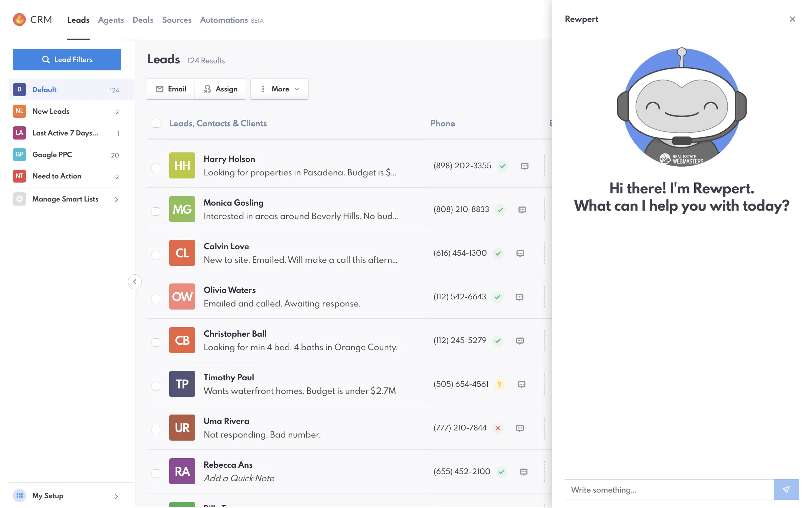Select the checkbox for Christopher Ball
This screenshot has width=812, height=508.
tap(156, 342)
